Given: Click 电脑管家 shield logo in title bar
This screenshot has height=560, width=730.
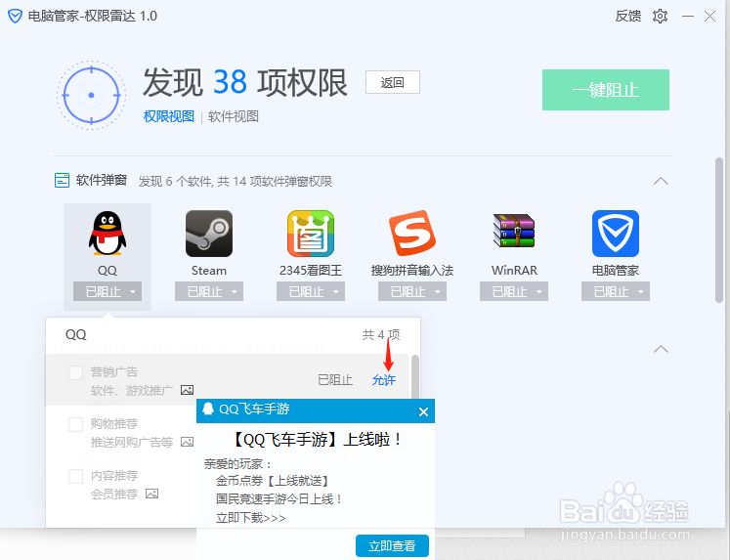Looking at the screenshot, I should [x=15, y=17].
